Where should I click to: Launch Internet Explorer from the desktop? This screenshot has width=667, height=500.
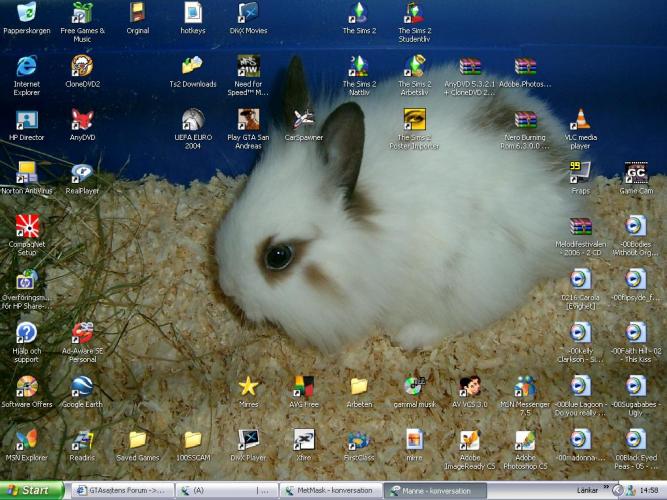pyautogui.click(x=27, y=67)
